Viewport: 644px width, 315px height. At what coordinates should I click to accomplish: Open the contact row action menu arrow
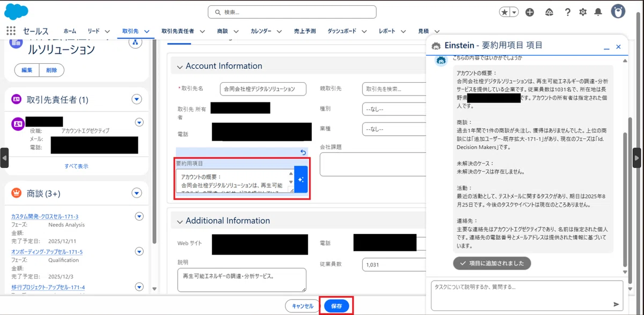(140, 122)
